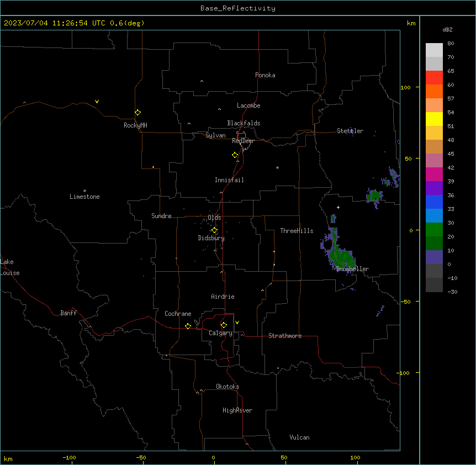The height and width of the screenshot is (465, 476).
Task: Click the white asterisk above Limestone
Action: tap(84, 191)
